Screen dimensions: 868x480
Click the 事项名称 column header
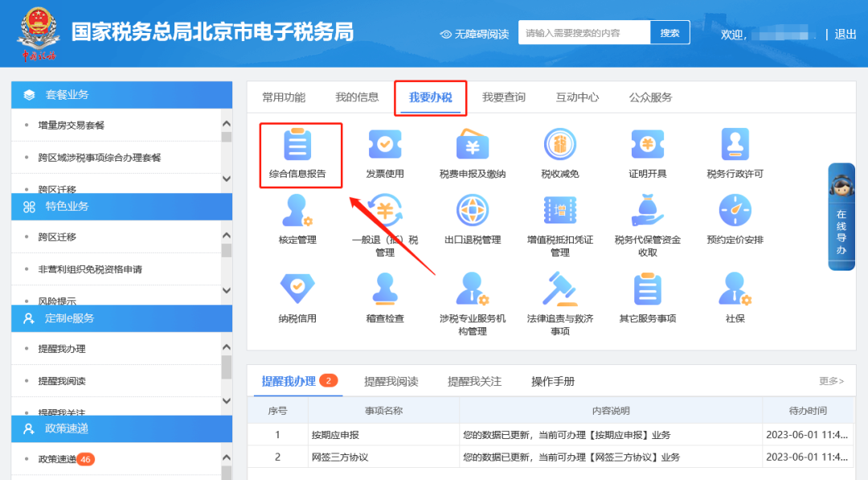pyautogui.click(x=383, y=411)
